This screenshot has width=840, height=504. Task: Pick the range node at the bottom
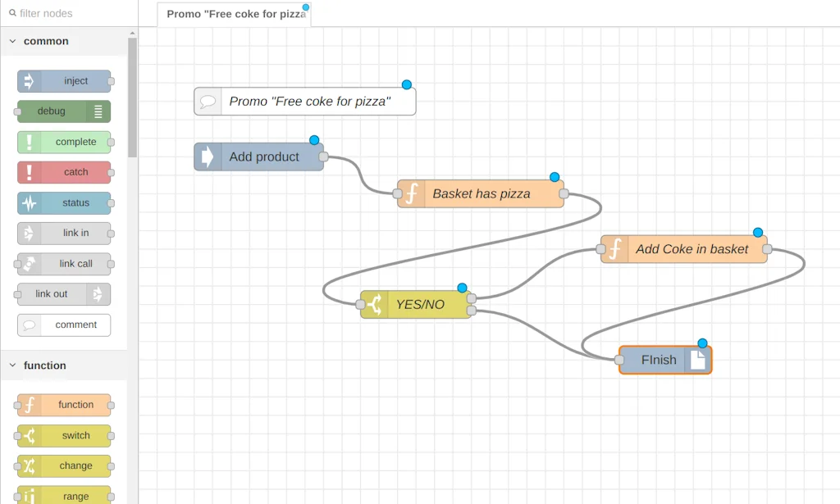pyautogui.click(x=64, y=495)
